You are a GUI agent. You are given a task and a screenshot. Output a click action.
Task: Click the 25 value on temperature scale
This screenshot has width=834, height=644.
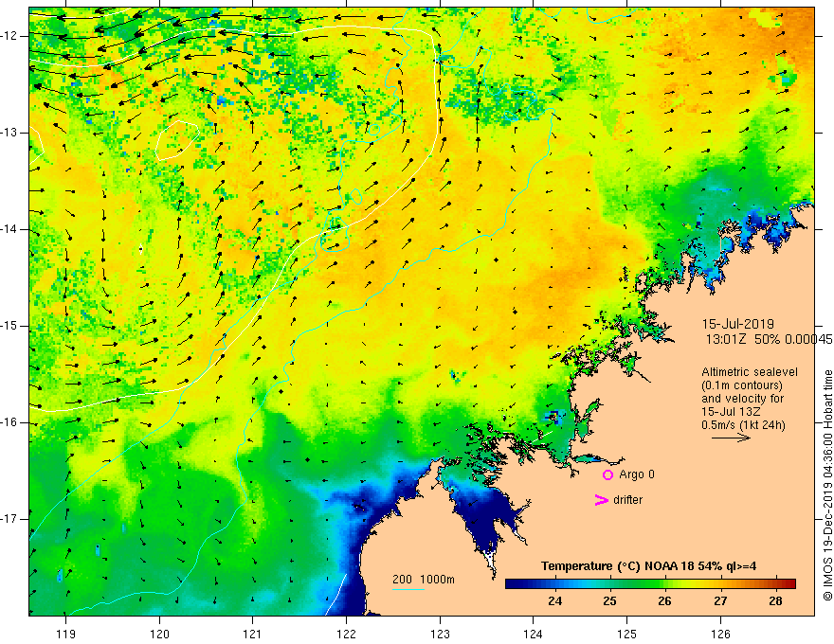click(x=609, y=601)
